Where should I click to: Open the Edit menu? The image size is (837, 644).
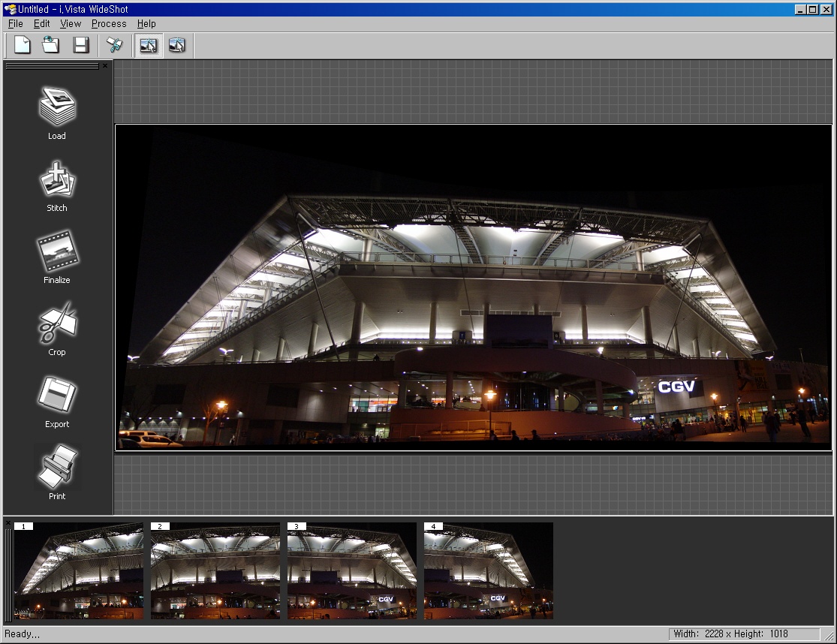pyautogui.click(x=41, y=23)
